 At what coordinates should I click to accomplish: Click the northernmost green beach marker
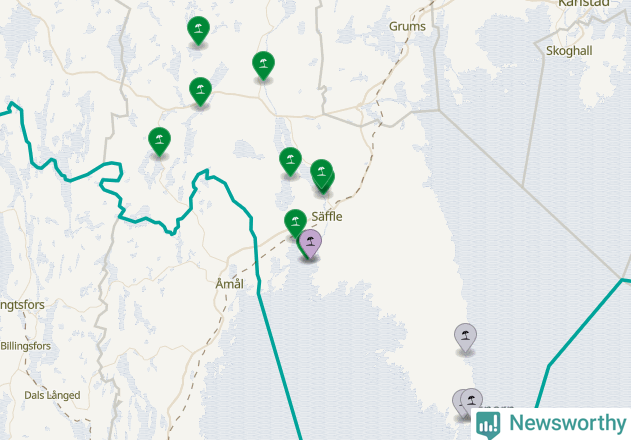[x=198, y=30]
